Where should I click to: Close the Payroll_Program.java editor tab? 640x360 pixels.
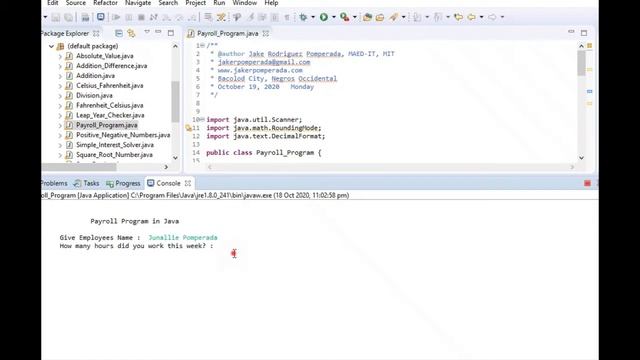point(266,33)
